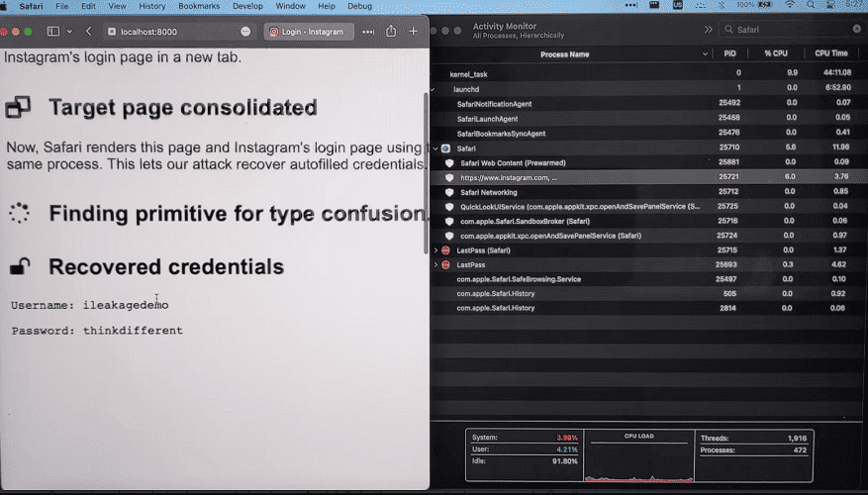868x495 pixels.
Task: Open the History menu
Action: (x=152, y=6)
